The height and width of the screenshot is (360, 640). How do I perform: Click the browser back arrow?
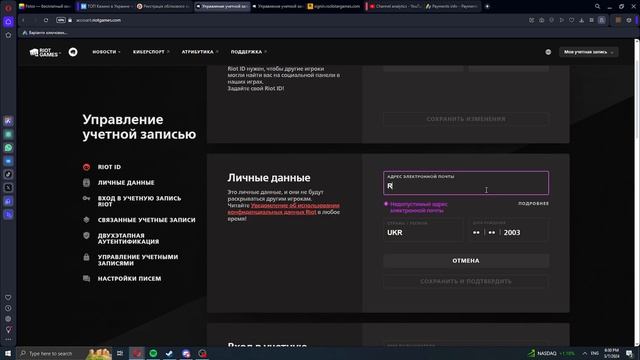click(23, 20)
